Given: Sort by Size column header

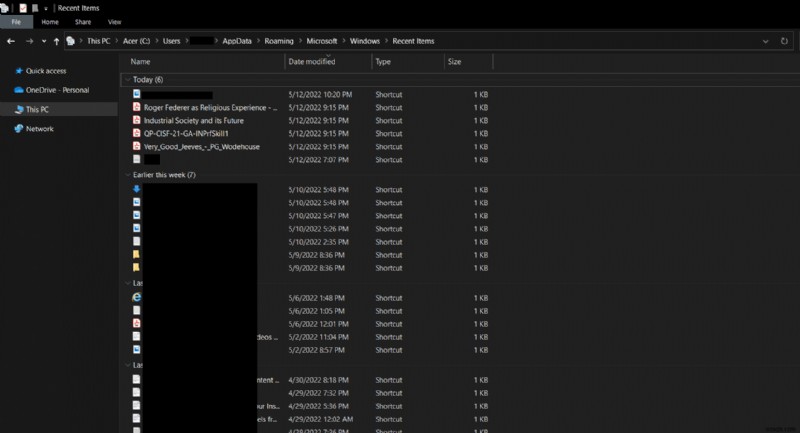Looking at the screenshot, I should pos(455,62).
